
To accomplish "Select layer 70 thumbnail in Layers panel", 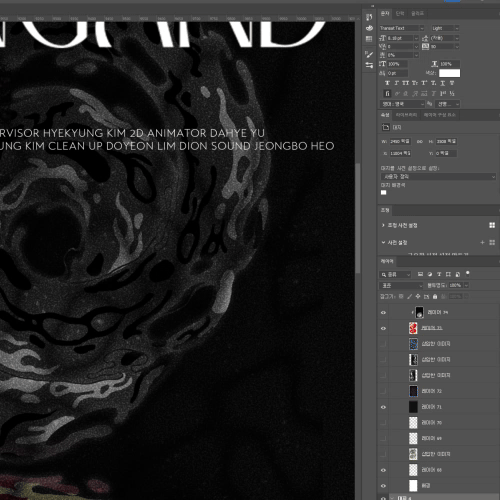I will (413, 423).
